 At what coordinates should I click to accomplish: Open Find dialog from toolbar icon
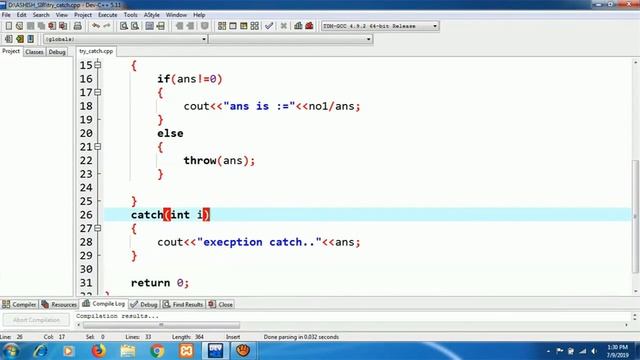coord(124,26)
